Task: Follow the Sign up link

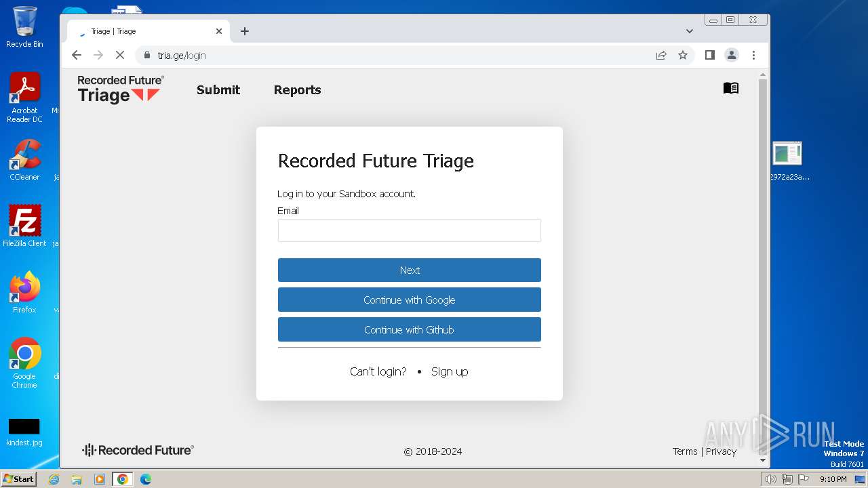Action: coord(450,371)
